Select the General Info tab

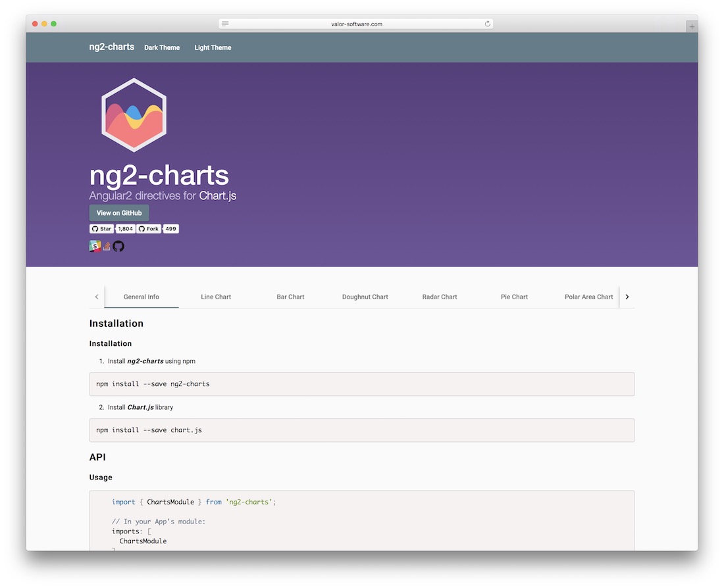142,297
